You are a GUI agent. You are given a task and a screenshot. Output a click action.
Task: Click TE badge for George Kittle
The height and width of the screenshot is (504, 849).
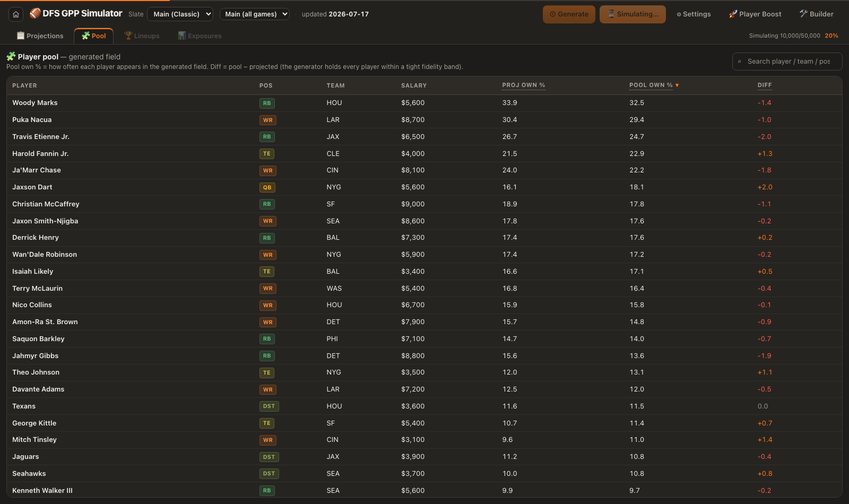pos(267,423)
